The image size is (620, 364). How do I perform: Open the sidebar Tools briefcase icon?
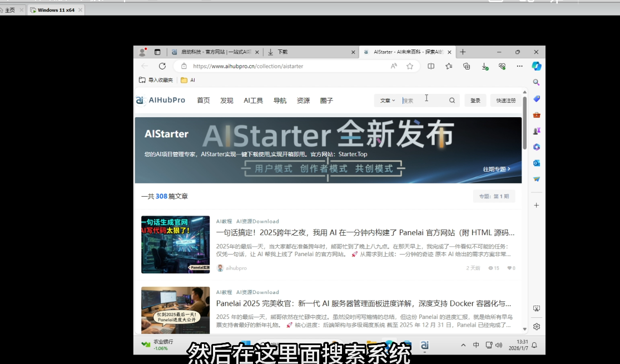[536, 114]
